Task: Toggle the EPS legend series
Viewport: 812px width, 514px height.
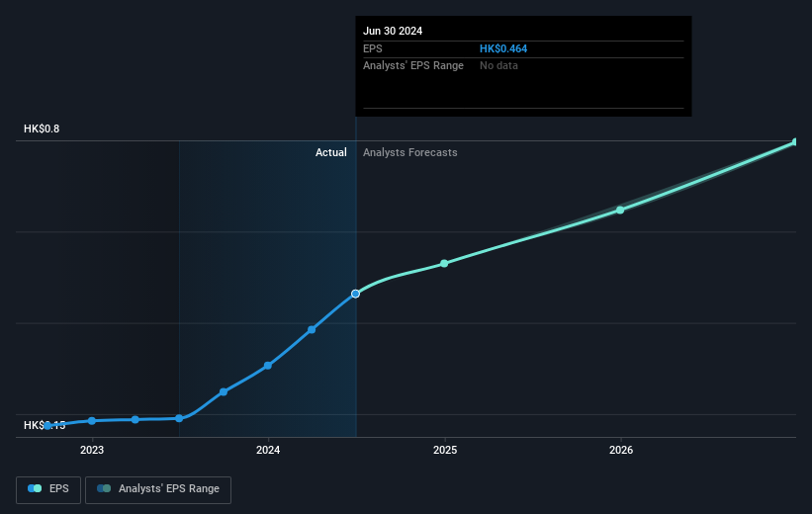Action: 48,489
